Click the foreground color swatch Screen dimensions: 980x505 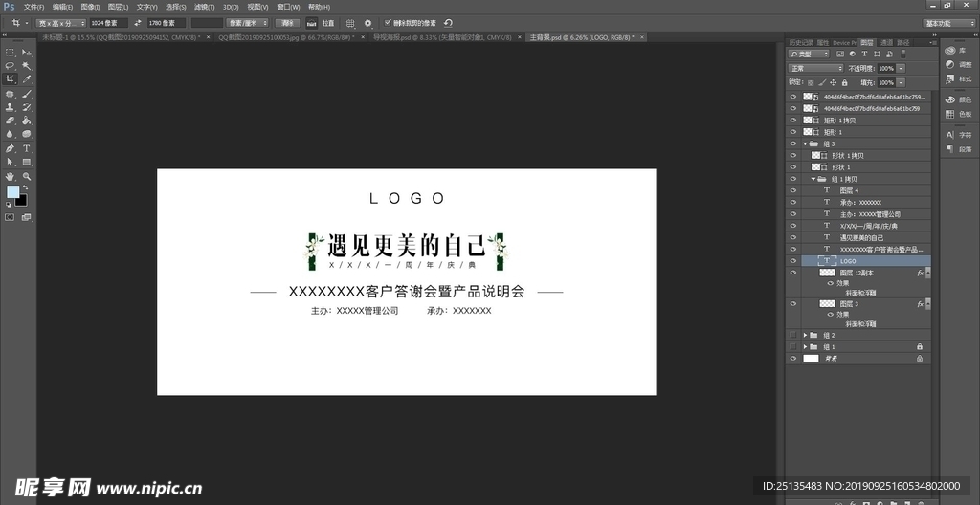pyautogui.click(x=12, y=192)
